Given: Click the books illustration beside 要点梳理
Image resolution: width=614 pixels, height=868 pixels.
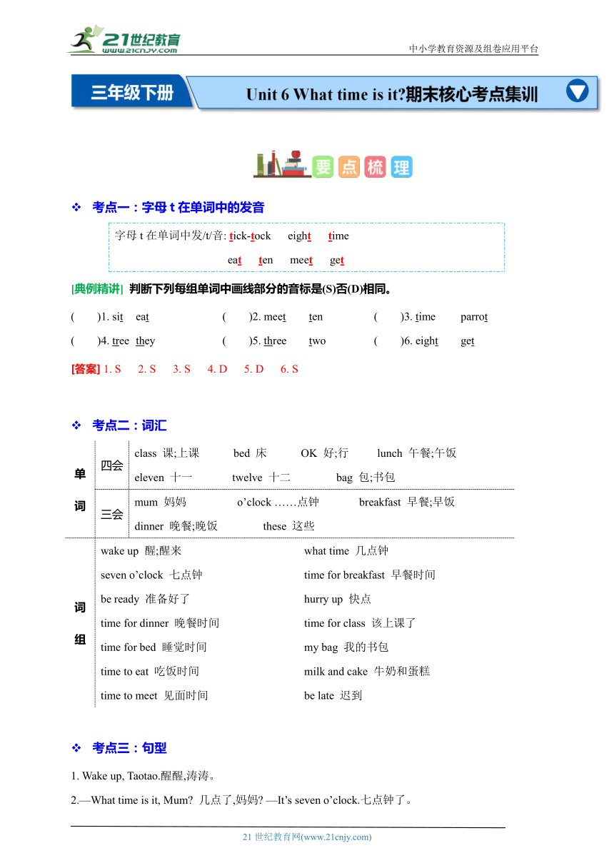Looking at the screenshot, I should (x=281, y=165).
